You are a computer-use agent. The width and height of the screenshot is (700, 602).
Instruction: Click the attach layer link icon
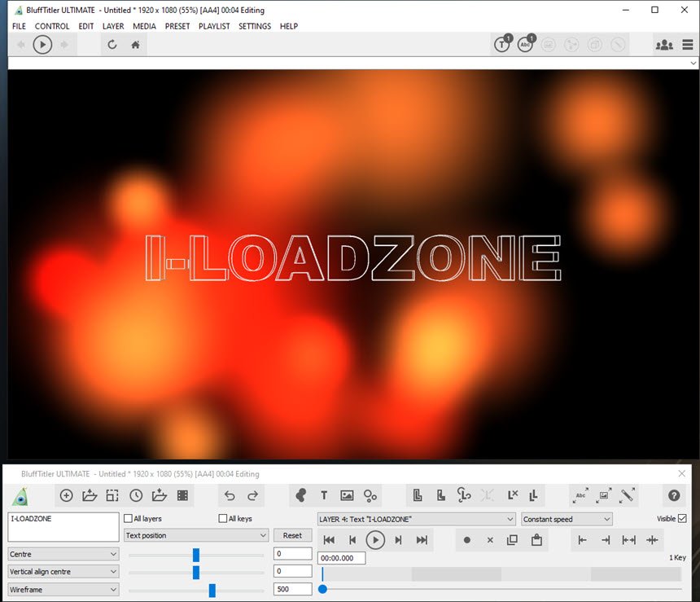464,494
